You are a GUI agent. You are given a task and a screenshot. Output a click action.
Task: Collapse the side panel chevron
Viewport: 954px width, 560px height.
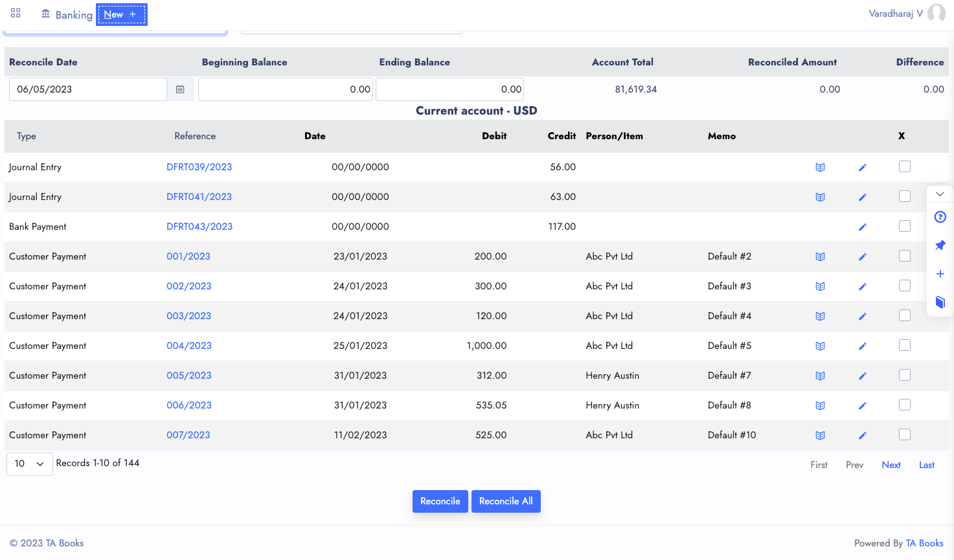tap(940, 194)
